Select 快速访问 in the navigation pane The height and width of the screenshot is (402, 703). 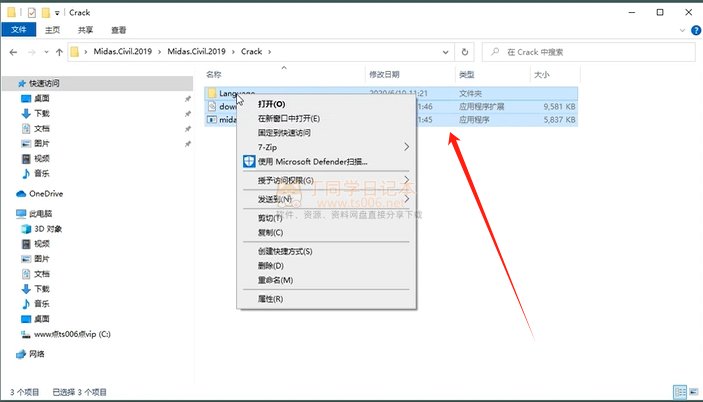click(98, 83)
